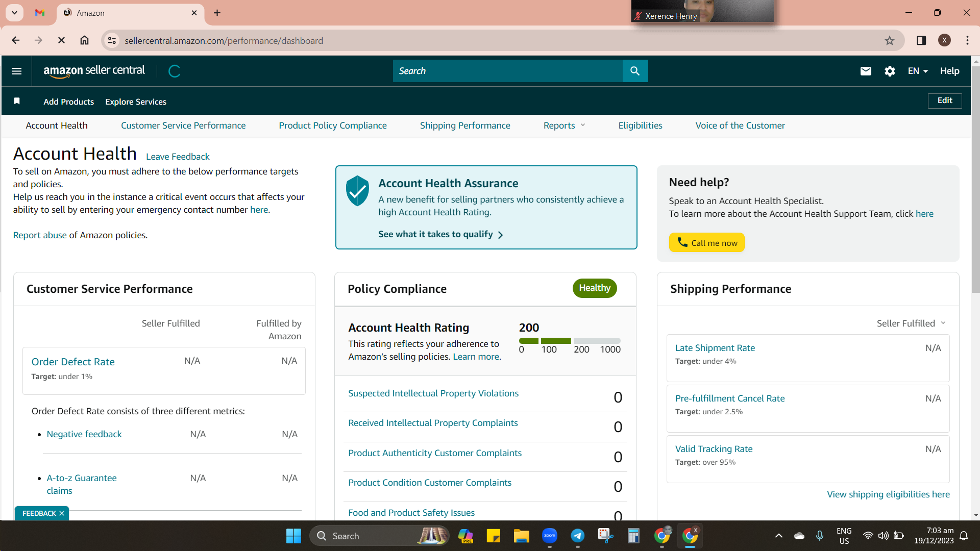Open the Valid Tracking Rate link
Screen dimensions: 980x551
[714, 449]
